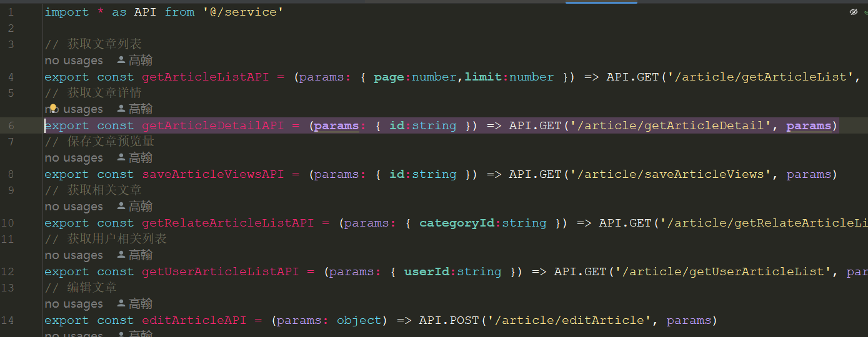Click the '/article/editArticle' string
Image resolution: width=868 pixels, height=337 pixels.
567,320
